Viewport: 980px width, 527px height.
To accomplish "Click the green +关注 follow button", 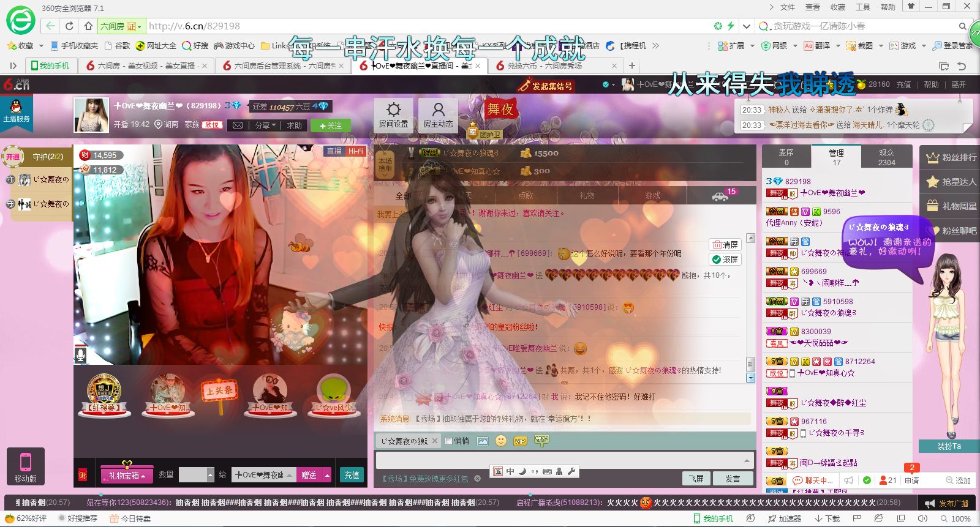I will point(330,125).
